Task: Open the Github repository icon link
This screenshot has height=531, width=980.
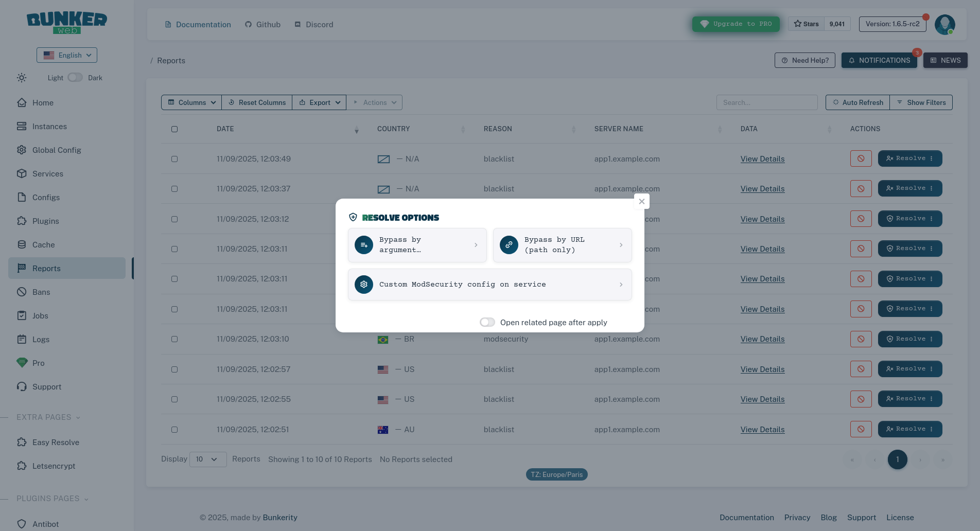Action: coord(248,24)
